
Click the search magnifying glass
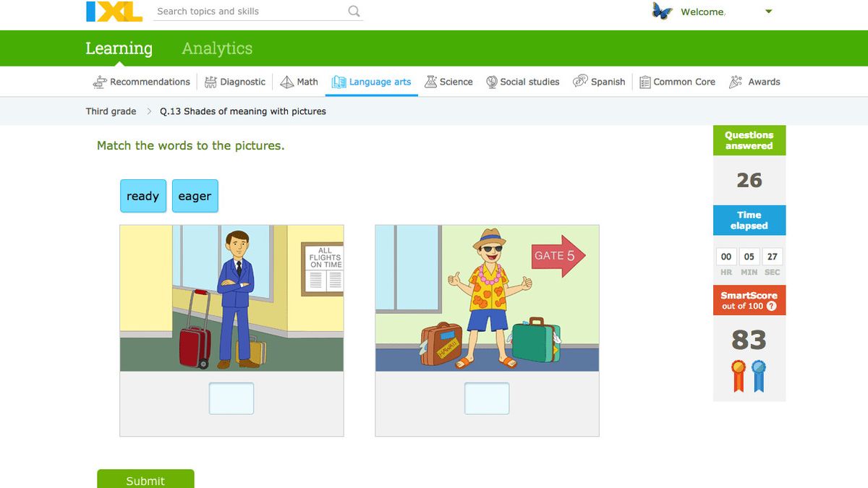click(x=353, y=12)
